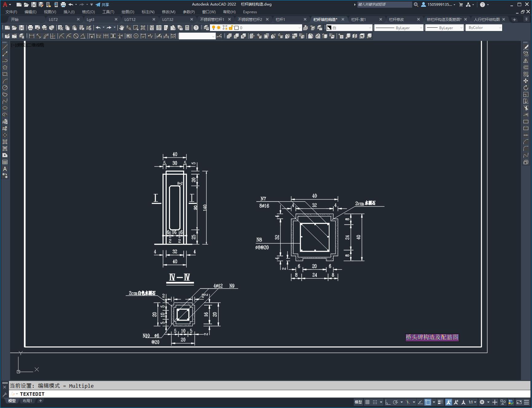Select the Rectangle drawing tool
532x408 pixels.
5,74
